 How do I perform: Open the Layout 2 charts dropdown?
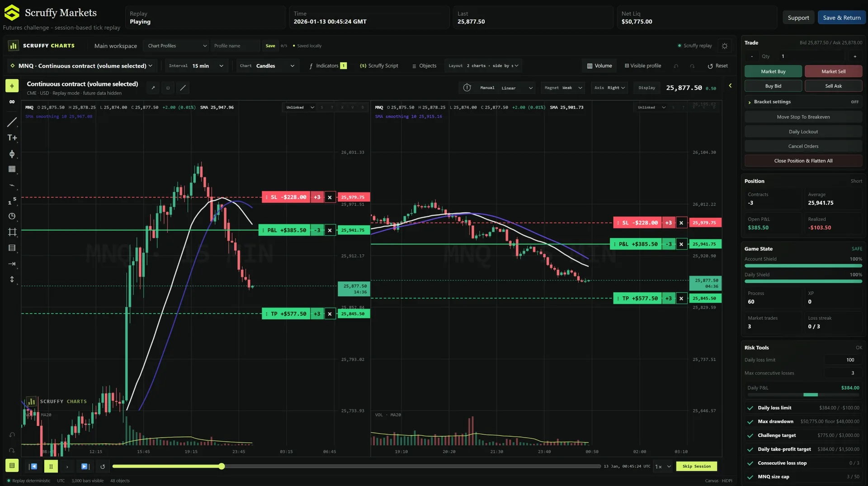(x=483, y=66)
